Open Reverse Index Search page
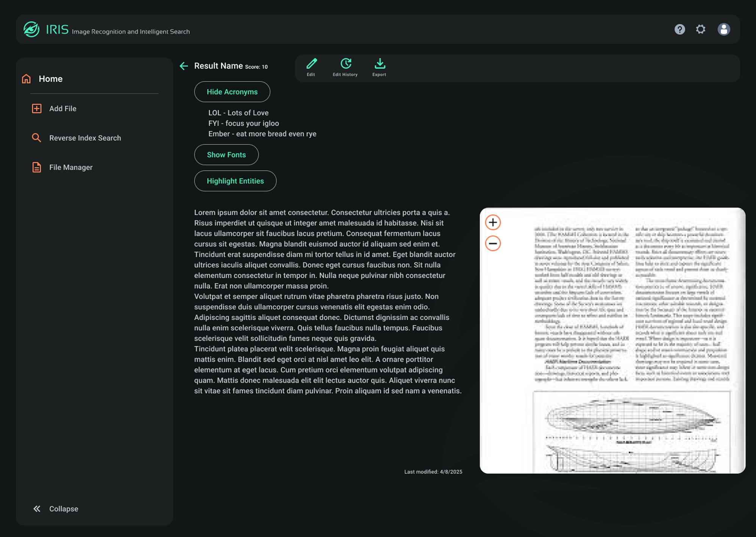The image size is (756, 537). coord(85,138)
